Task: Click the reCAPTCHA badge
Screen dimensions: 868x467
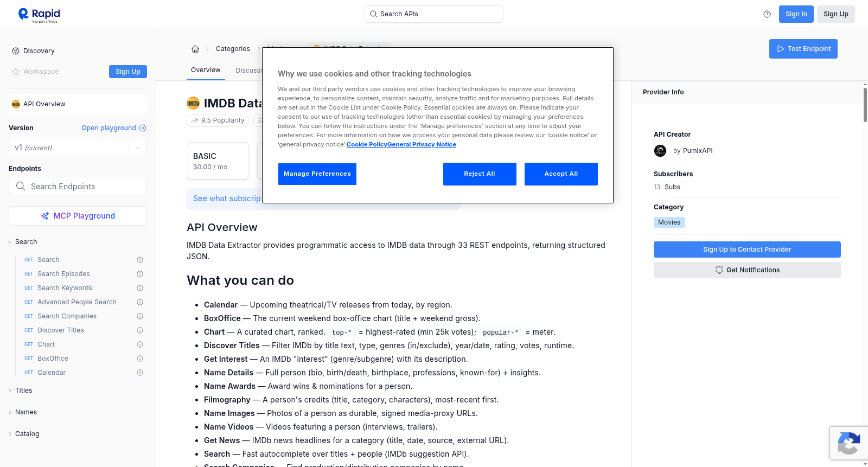Action: click(848, 443)
